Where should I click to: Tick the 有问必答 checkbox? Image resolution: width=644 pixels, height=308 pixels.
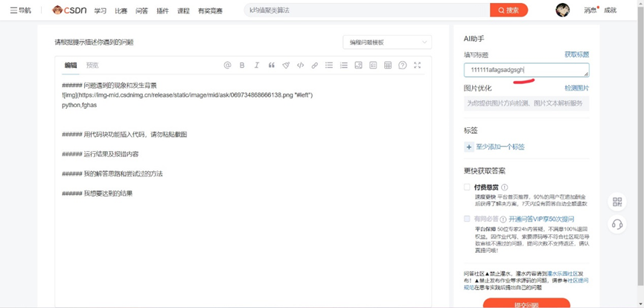[x=467, y=219]
